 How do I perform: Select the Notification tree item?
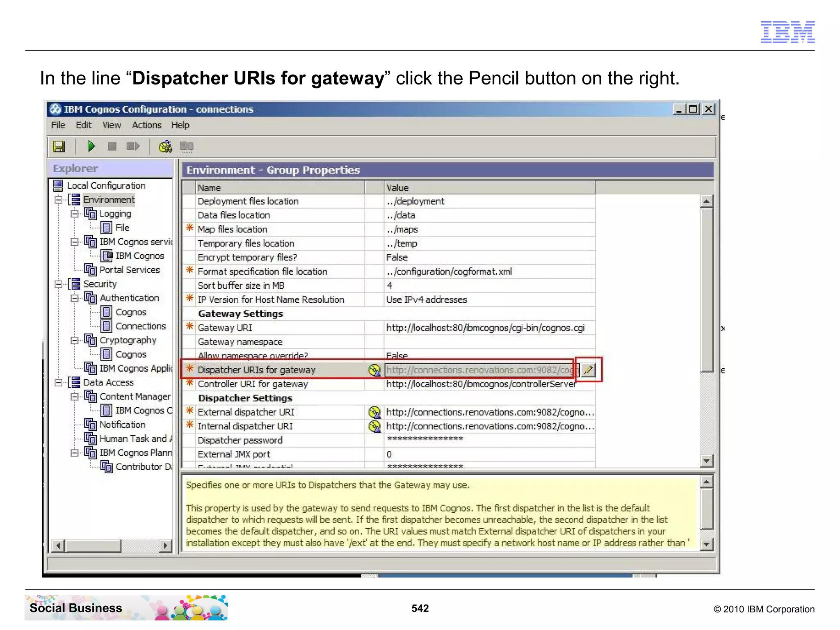[x=123, y=425]
